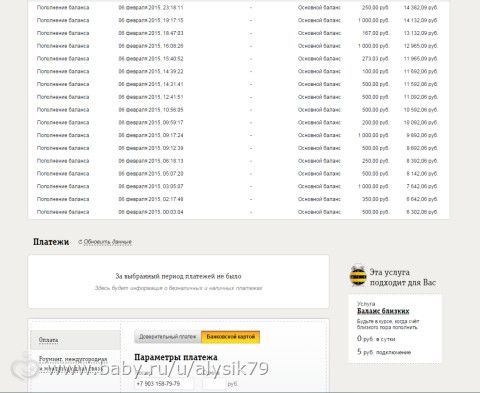
Task: Select the top-up row at 19:17:15
Action: pos(237,20)
